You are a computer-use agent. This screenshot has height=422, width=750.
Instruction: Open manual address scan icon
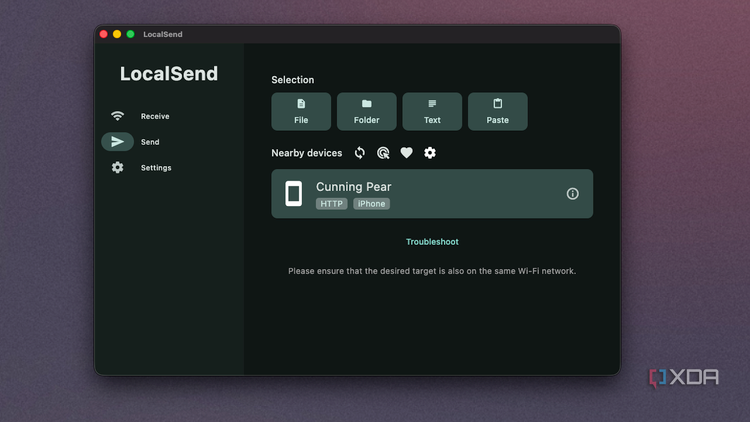click(x=383, y=153)
